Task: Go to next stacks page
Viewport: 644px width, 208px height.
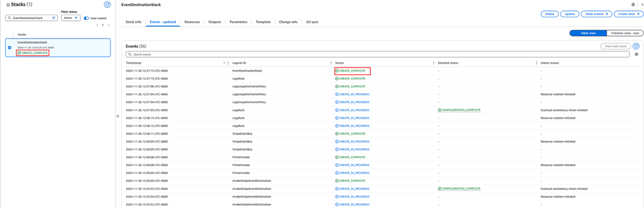Action: pyautogui.click(x=109, y=25)
